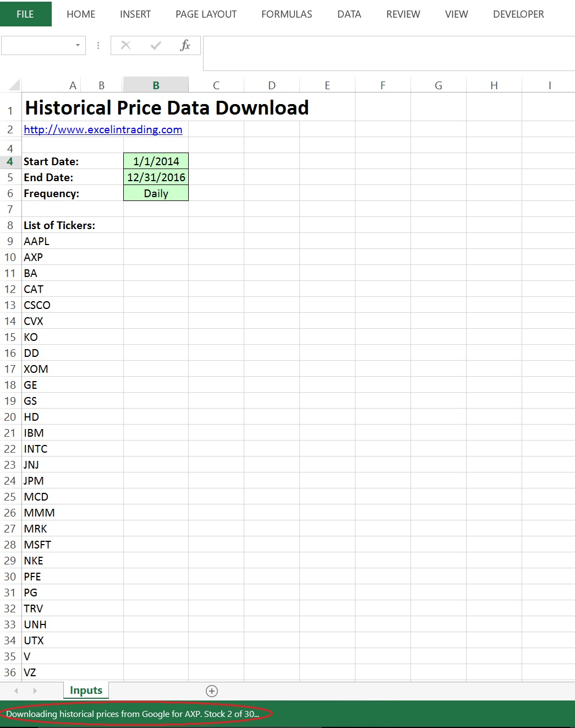The width and height of the screenshot is (575, 728).
Task: Select the NKE ticker cell
Action: coord(73,561)
